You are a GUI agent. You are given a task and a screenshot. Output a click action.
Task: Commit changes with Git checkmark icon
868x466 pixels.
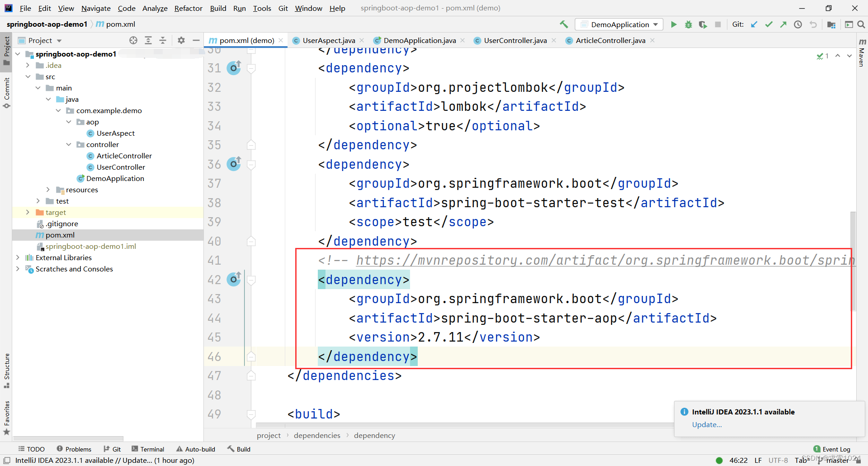769,24
